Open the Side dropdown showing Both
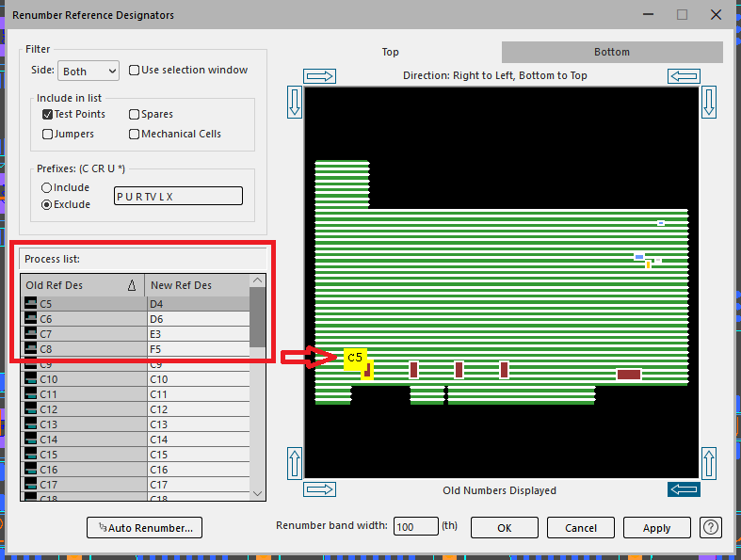Screen dimensions: 741x560 coord(89,72)
